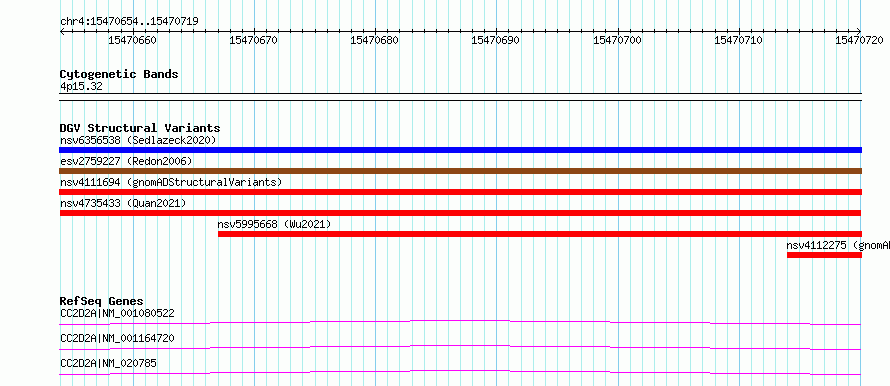
Task: Click ruler position 15470700
Action: pyautogui.click(x=618, y=40)
